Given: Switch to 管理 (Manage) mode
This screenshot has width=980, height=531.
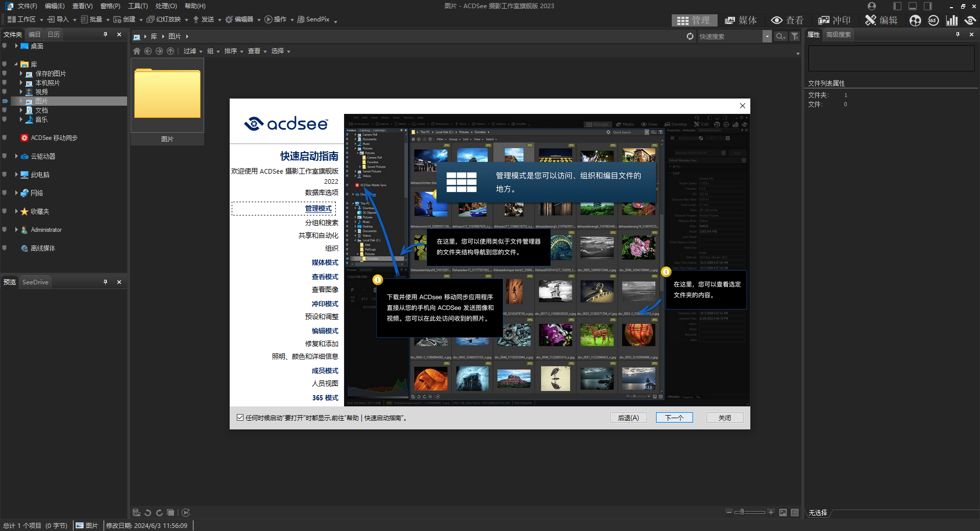Looking at the screenshot, I should click(x=694, y=20).
